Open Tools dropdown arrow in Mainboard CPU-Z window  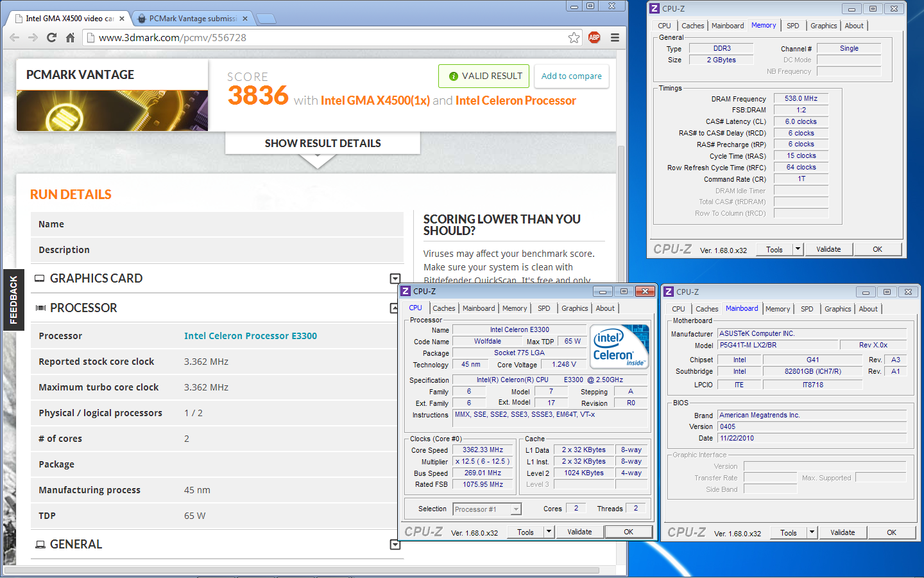812,533
